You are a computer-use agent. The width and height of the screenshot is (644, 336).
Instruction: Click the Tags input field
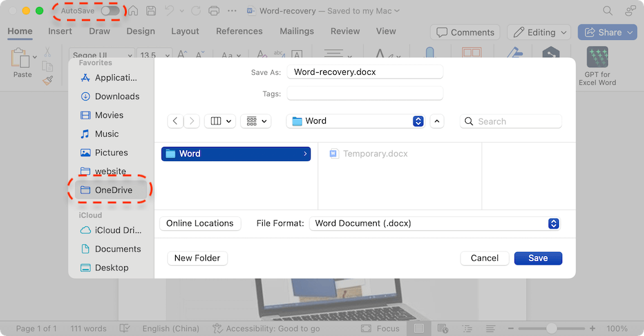(365, 94)
